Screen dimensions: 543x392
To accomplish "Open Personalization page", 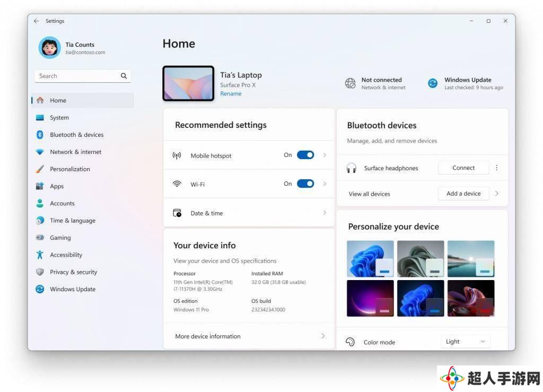I will (83, 169).
